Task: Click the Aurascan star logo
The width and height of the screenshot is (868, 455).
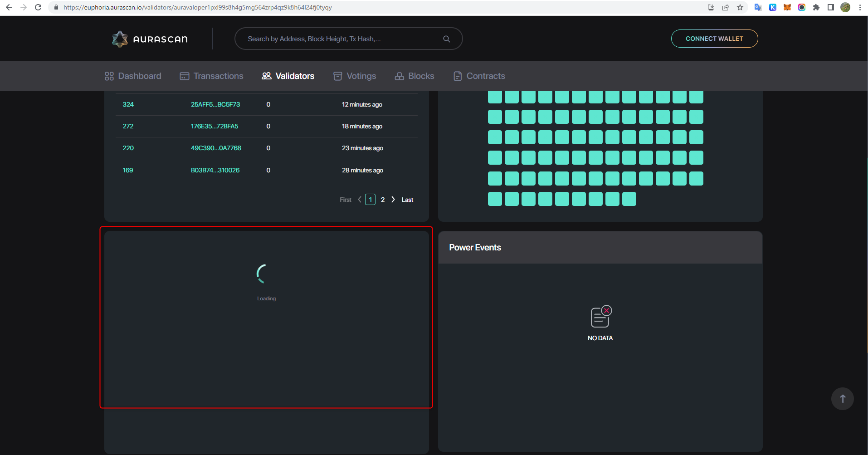Action: coord(119,39)
